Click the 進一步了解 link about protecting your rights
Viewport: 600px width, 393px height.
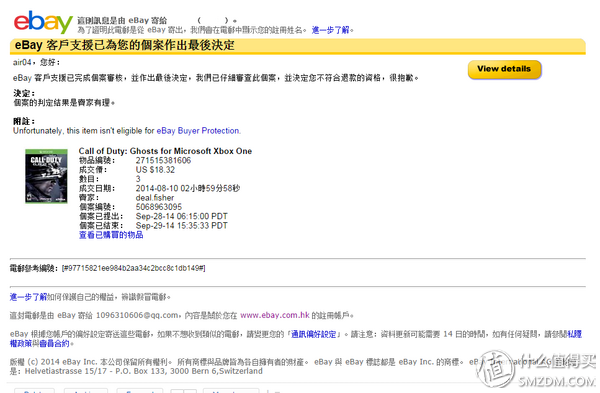coord(28,297)
